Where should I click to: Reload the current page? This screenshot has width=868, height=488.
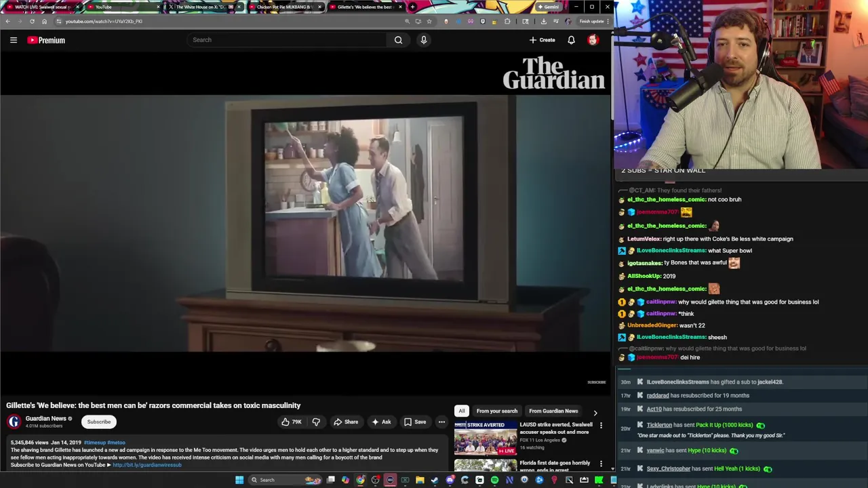(32, 21)
